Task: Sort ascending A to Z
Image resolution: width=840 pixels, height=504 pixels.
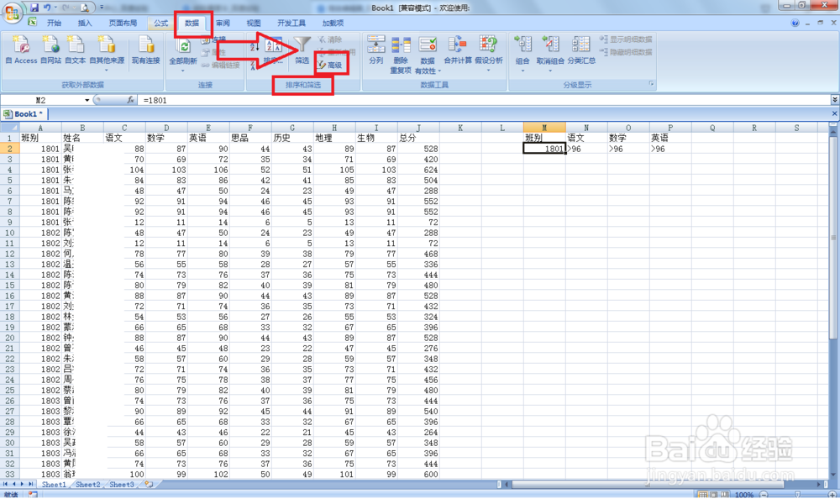Action: pos(253,46)
